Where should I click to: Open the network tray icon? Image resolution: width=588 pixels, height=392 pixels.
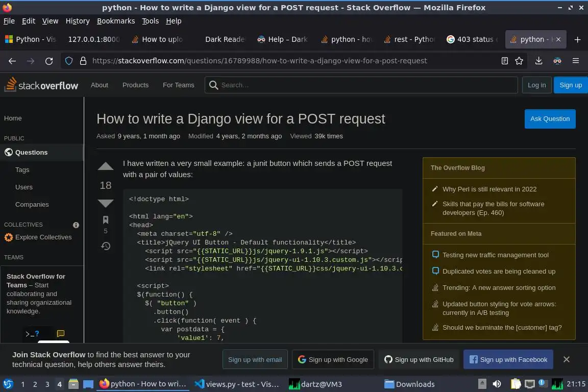529,384
